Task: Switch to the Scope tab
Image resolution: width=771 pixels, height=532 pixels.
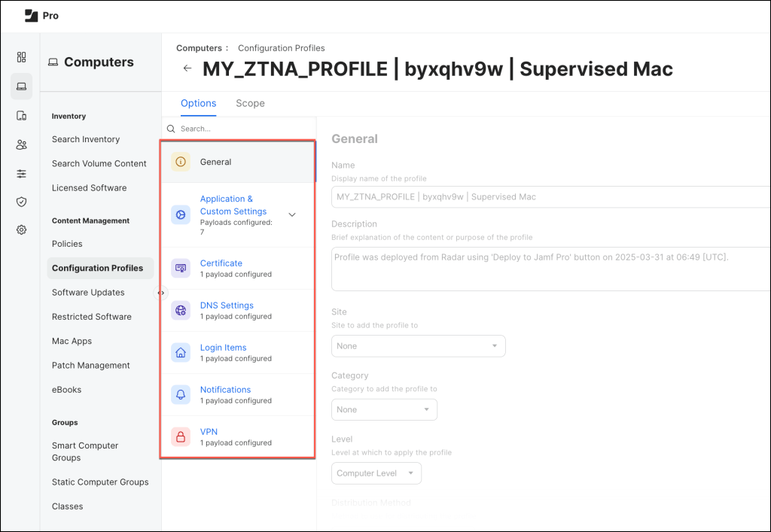Action: [x=250, y=103]
